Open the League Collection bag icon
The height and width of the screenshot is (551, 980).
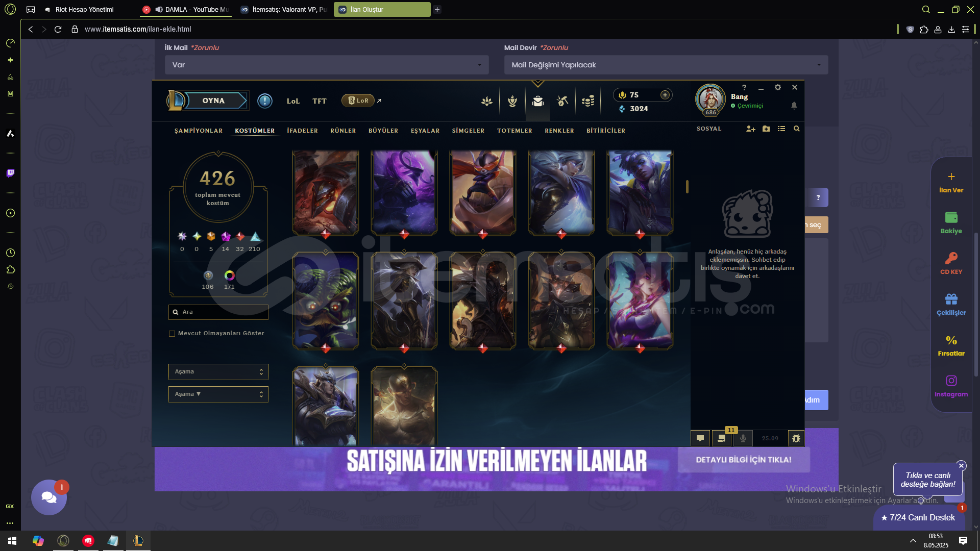(538, 101)
